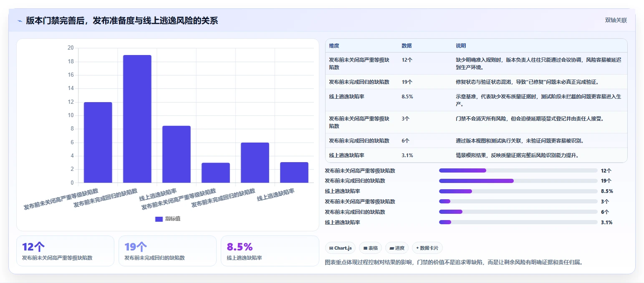Click the lightning icon before the title
This screenshot has height=283, width=644.
click(20, 20)
